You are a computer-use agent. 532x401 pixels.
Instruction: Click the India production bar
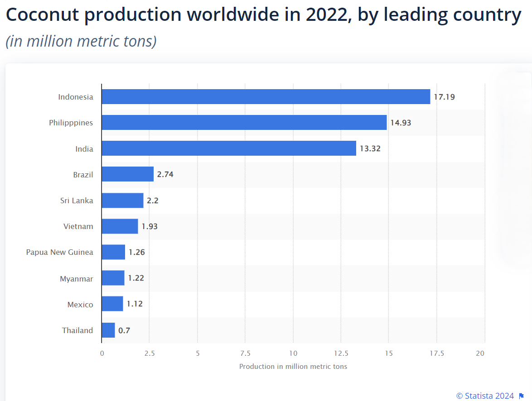click(x=228, y=148)
